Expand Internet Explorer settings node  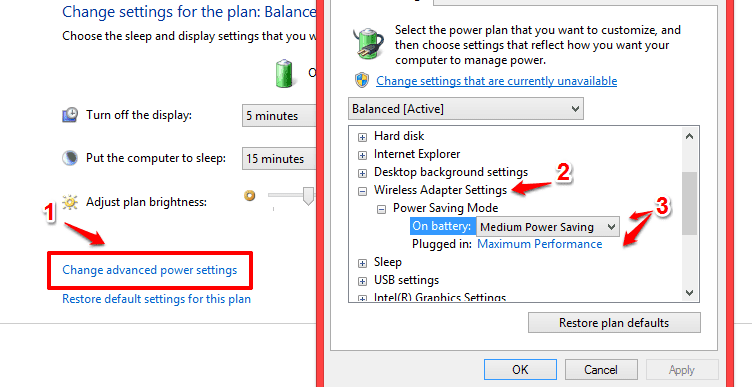[x=363, y=155]
